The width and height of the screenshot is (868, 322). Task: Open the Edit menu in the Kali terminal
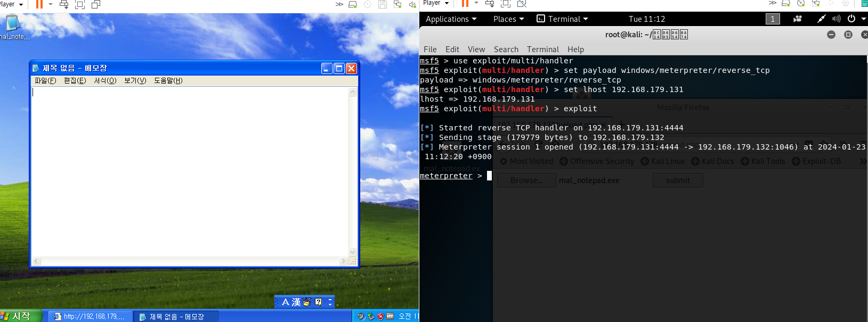tap(452, 49)
